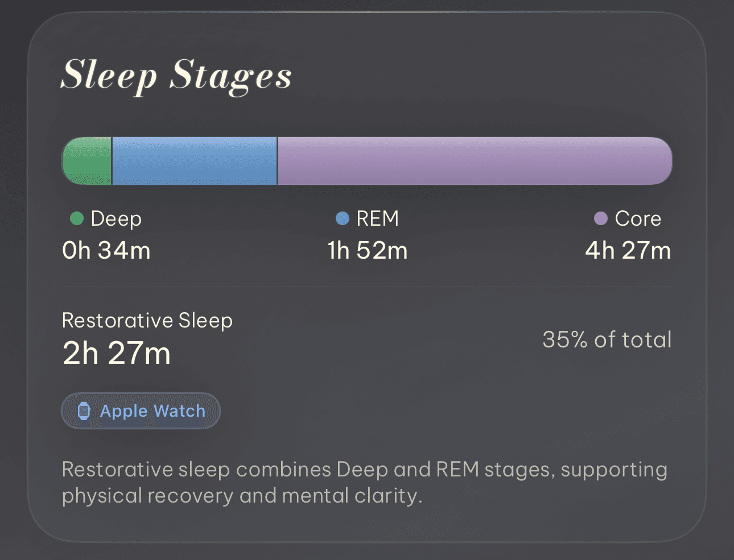Click the blue REM segment of the bar

(x=193, y=161)
